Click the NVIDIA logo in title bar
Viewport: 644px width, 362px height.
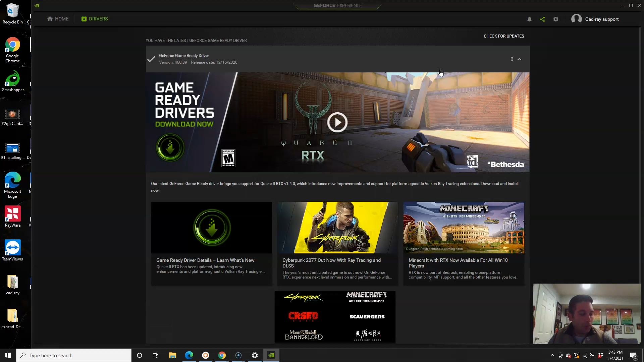tap(37, 5)
